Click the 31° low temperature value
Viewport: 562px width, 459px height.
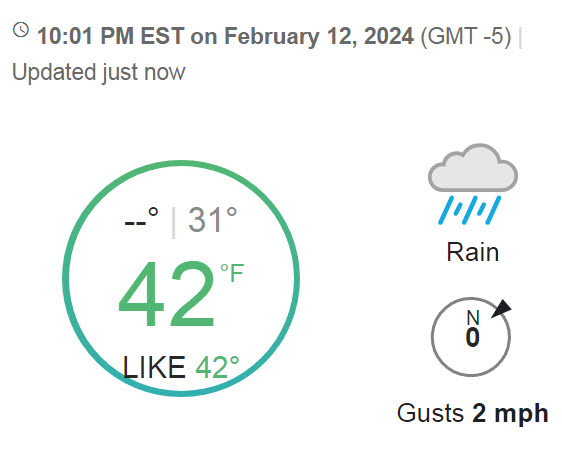click(213, 220)
